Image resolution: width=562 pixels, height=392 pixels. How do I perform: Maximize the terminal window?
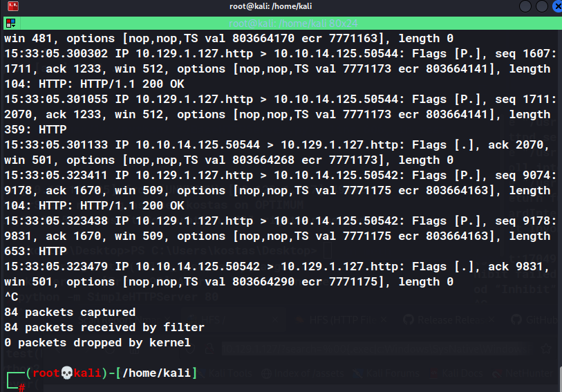[541, 6]
